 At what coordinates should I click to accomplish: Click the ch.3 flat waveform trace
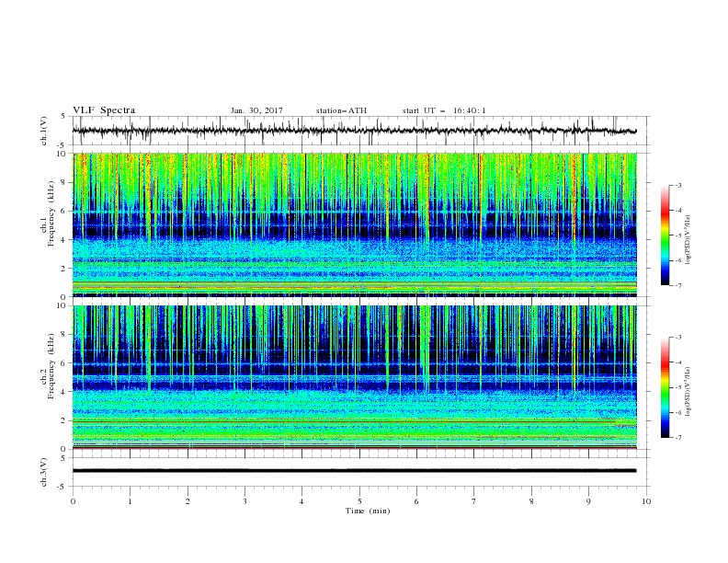tap(354, 471)
